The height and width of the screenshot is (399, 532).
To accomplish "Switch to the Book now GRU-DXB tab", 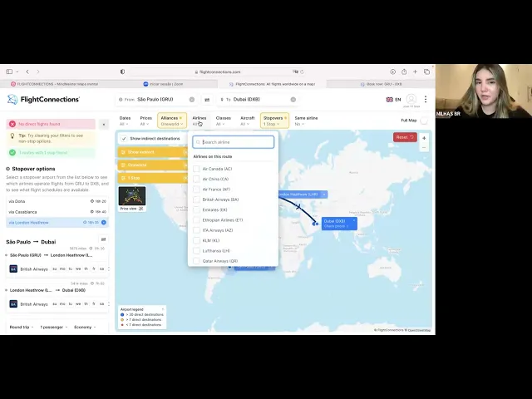I will pos(381,84).
